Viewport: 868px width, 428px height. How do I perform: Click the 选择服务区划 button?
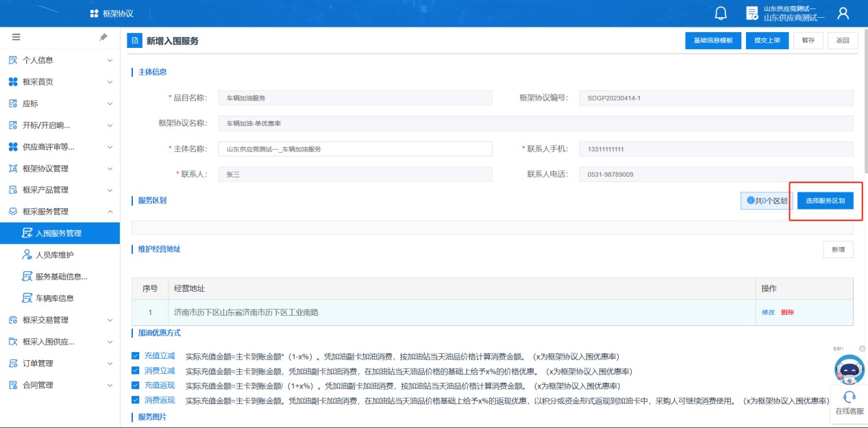[x=826, y=201]
